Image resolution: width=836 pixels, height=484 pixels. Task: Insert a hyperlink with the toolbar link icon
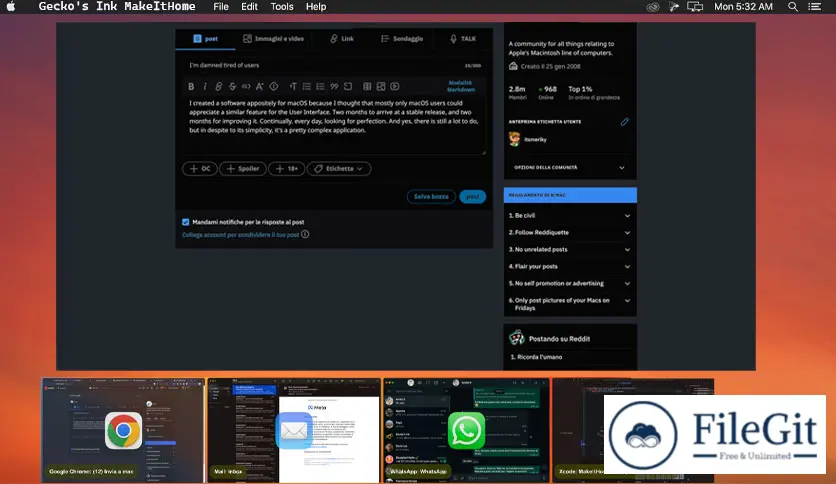coord(219,86)
